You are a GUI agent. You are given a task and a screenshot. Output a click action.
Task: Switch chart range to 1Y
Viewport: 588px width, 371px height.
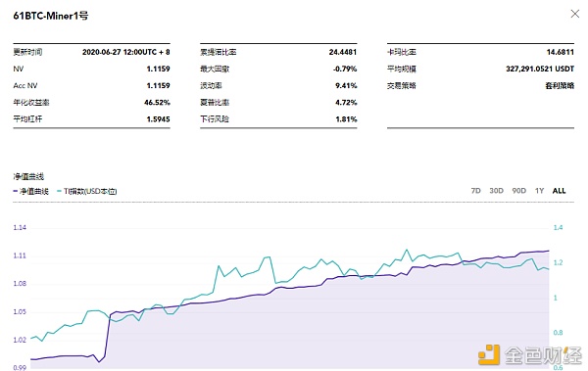click(x=539, y=191)
